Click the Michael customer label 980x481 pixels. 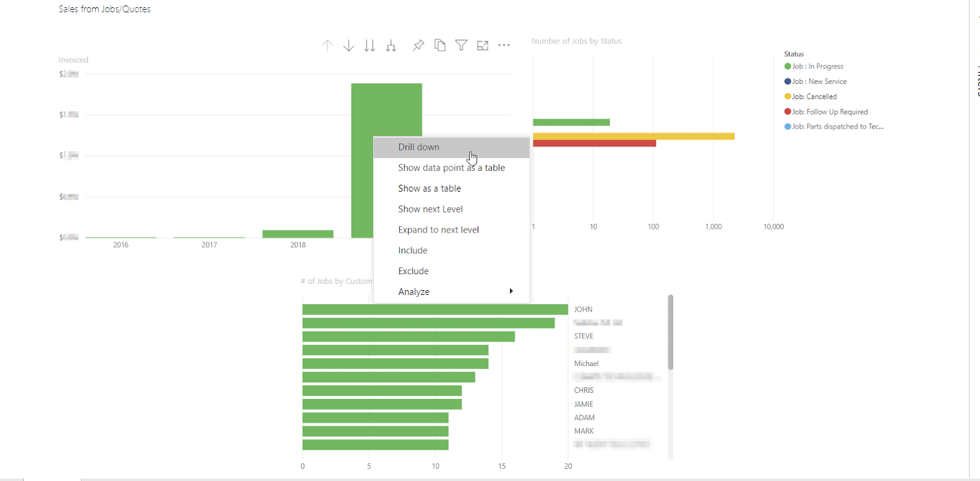pos(586,364)
